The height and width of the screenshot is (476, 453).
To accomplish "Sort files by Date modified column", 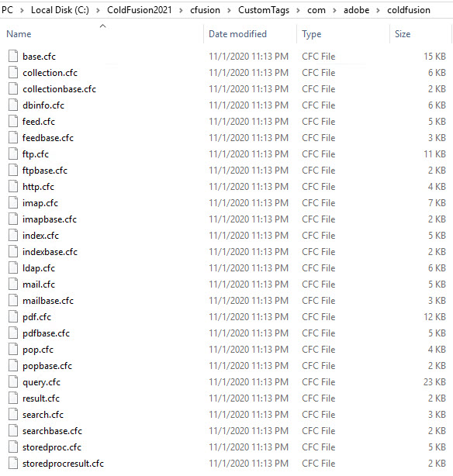I will (x=237, y=34).
